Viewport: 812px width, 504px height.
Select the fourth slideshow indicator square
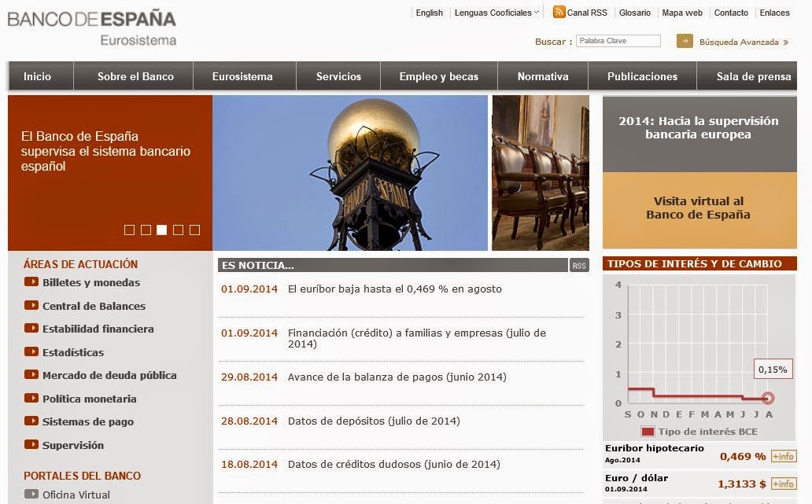pyautogui.click(x=178, y=230)
